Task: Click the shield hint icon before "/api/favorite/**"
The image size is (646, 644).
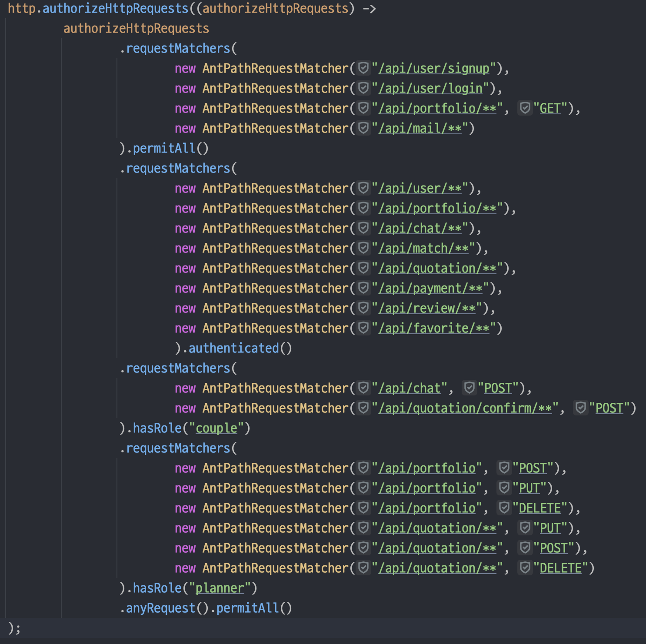Action: tap(363, 328)
